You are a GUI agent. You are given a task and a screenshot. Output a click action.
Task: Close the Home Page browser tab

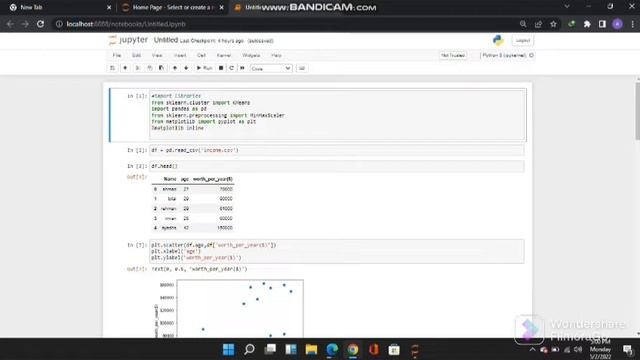tap(222, 7)
